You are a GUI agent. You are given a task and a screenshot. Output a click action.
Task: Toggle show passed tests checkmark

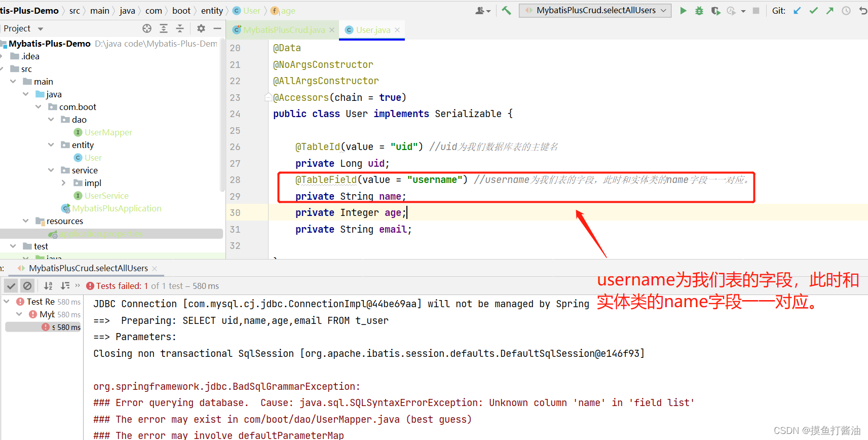coord(11,286)
